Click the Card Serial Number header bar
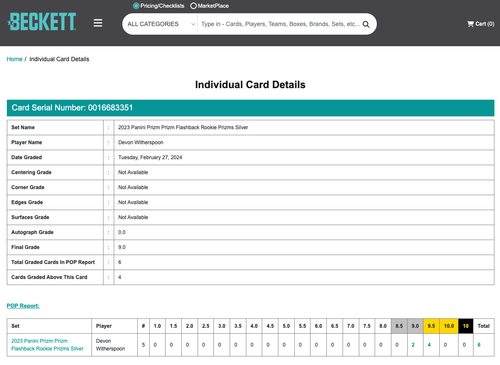 click(250, 108)
